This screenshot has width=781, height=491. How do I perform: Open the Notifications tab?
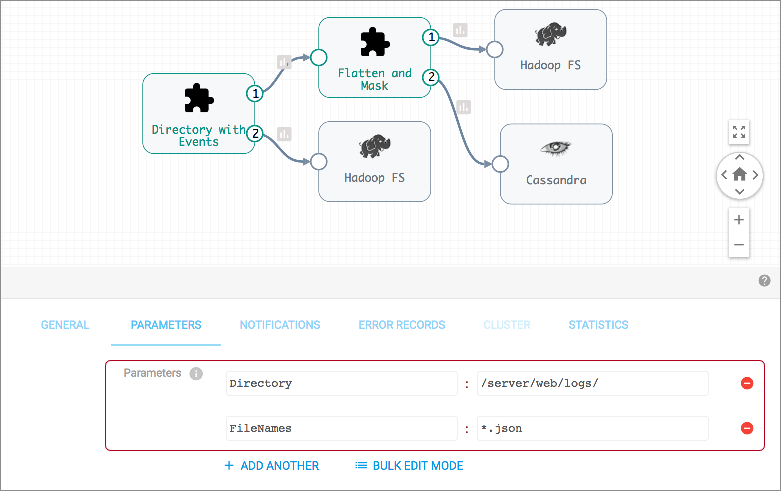[280, 325]
